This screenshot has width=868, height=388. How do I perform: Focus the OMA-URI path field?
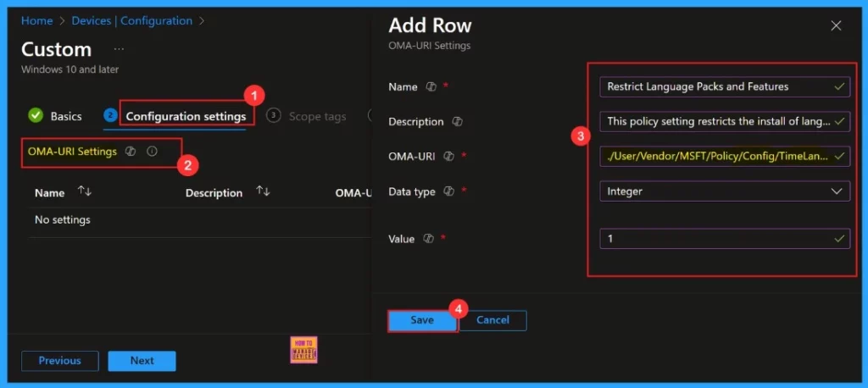(725, 156)
